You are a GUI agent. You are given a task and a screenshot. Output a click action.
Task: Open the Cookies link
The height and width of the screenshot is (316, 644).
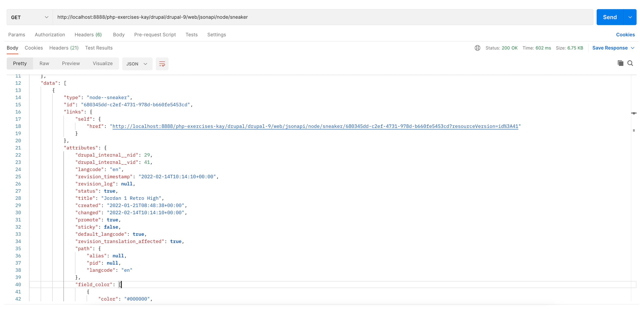point(625,35)
